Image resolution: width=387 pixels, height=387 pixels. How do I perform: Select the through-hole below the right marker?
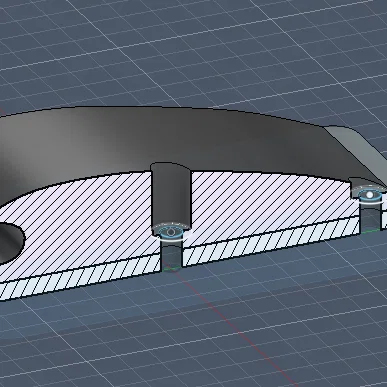[371, 216]
